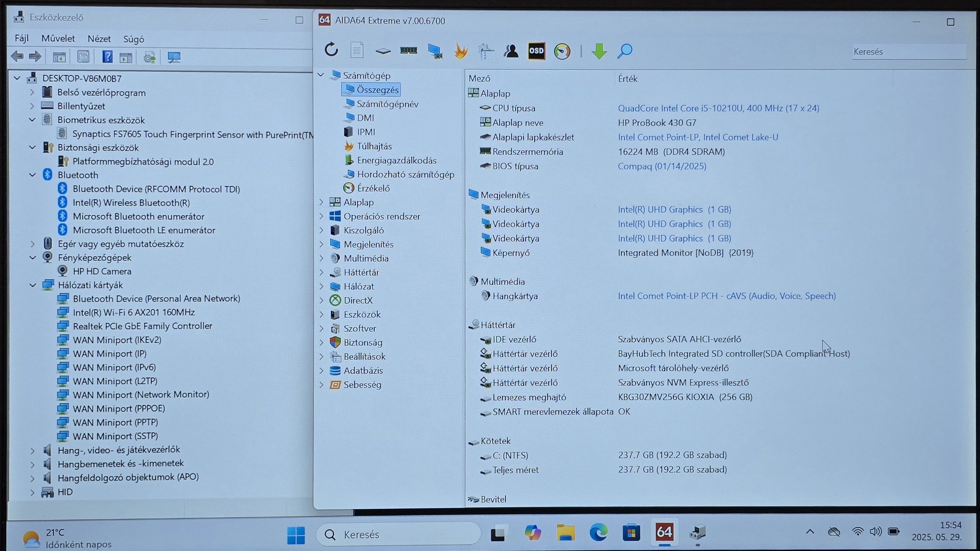Viewport: 980px width, 551px height.
Task: Collapse the Bluetooth category in Device Manager
Action: [x=32, y=175]
